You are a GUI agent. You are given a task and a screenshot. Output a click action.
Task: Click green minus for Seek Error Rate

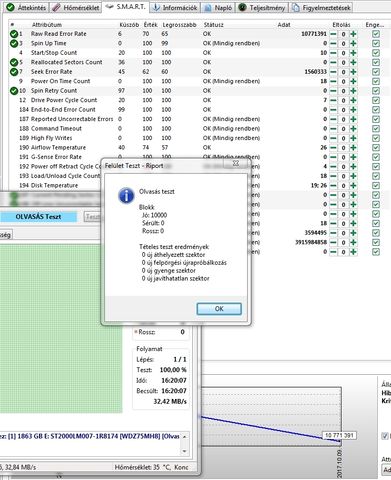tap(333, 72)
